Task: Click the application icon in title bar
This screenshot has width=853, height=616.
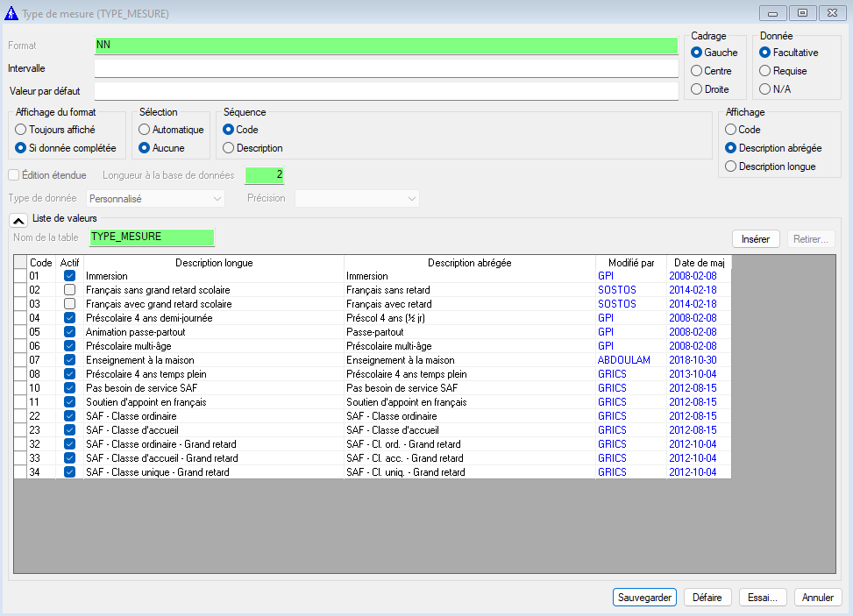Action: (11, 14)
